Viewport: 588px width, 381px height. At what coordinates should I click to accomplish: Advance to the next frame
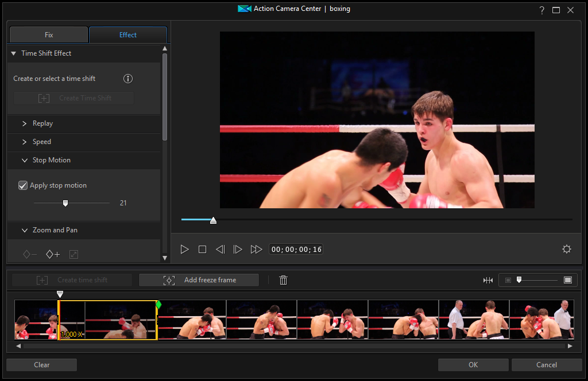238,250
